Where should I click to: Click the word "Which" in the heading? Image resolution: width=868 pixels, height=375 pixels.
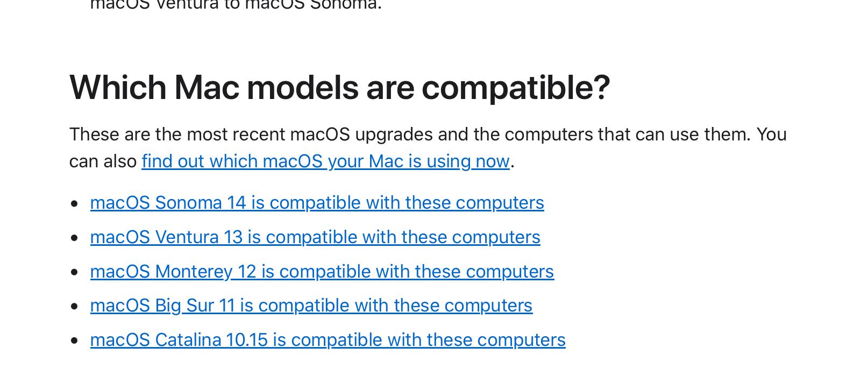(x=118, y=87)
